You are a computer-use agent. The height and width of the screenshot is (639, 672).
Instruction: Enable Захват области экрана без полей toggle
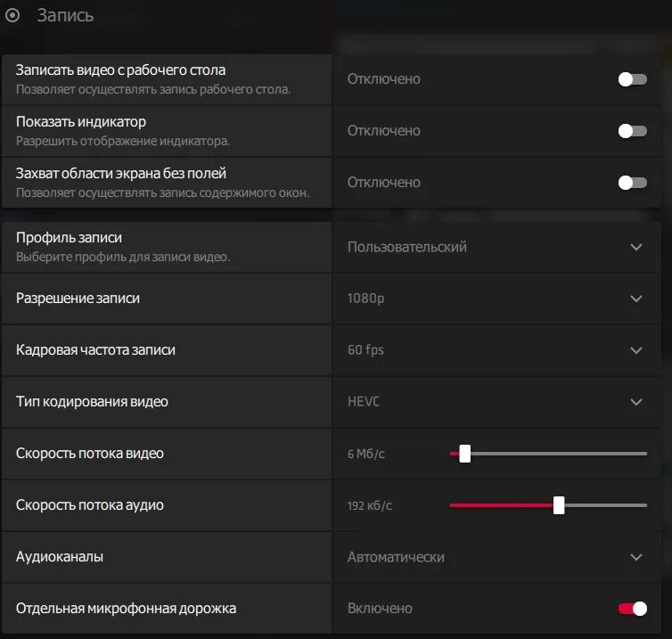pos(632,183)
